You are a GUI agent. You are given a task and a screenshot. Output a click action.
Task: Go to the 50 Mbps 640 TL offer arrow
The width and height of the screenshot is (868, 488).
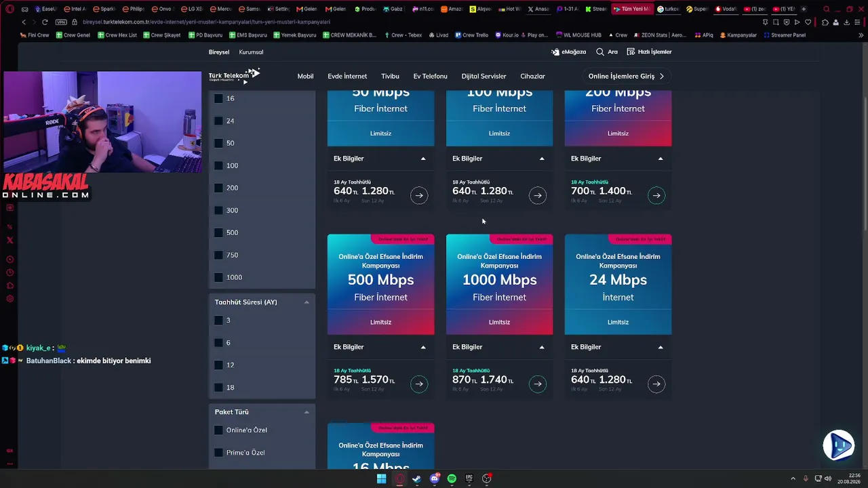[419, 196]
